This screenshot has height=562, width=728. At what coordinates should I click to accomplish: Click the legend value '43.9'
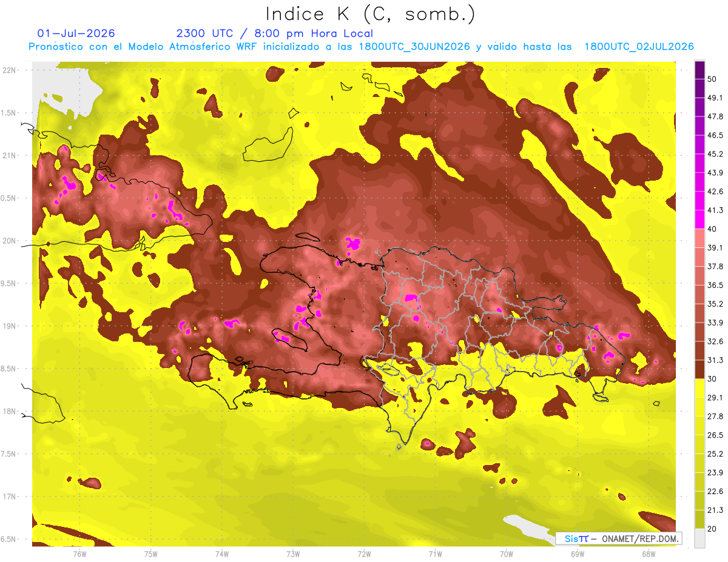(x=714, y=173)
